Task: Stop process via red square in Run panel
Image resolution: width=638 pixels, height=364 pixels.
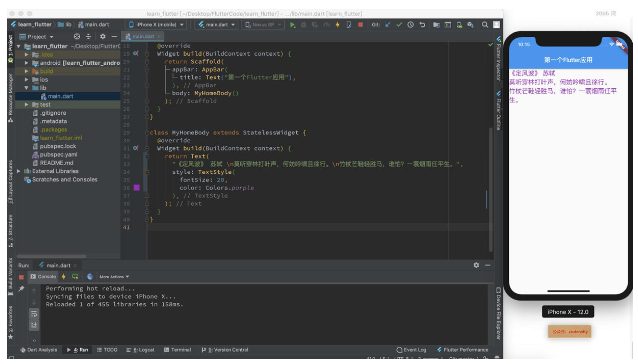Action: (21, 277)
